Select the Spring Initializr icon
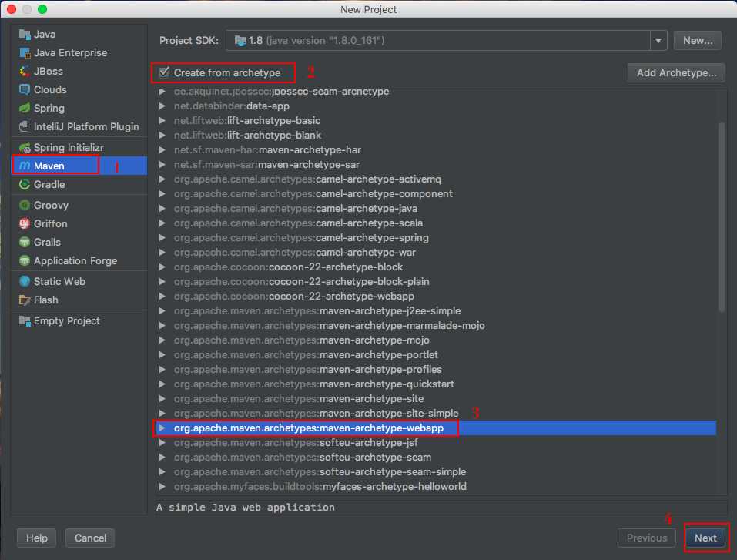The height and width of the screenshot is (560, 737). point(25,148)
